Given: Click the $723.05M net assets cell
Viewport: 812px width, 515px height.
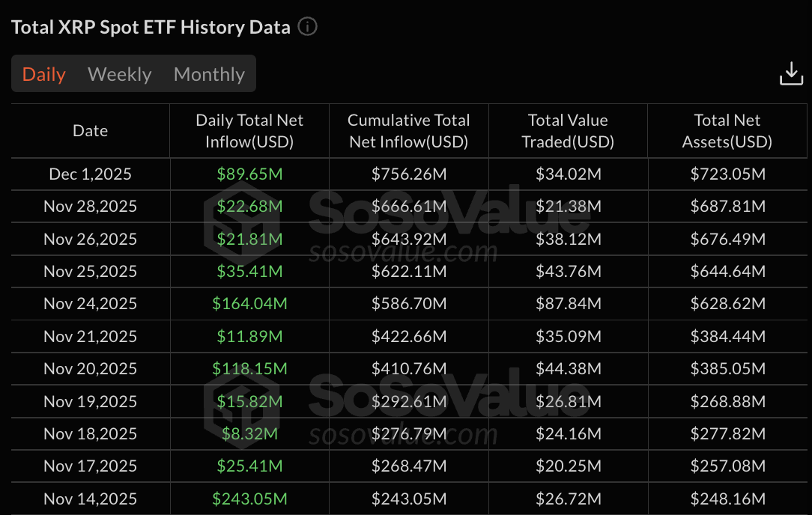Looking at the screenshot, I should pos(727,174).
